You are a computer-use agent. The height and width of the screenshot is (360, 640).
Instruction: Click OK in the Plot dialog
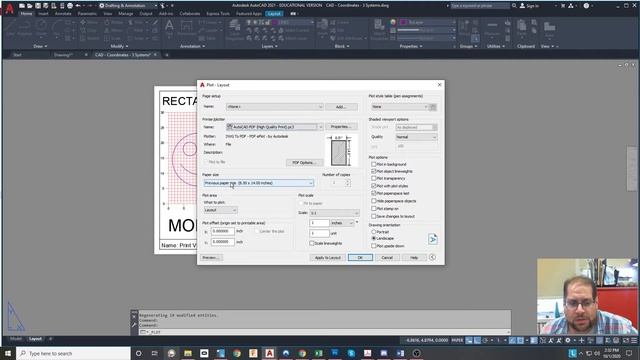[360, 258]
